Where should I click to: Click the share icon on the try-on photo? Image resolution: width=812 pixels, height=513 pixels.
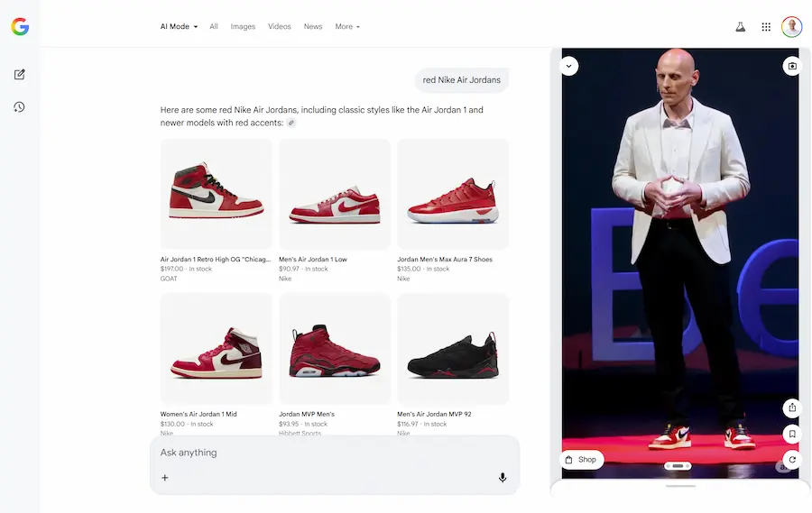click(791, 408)
